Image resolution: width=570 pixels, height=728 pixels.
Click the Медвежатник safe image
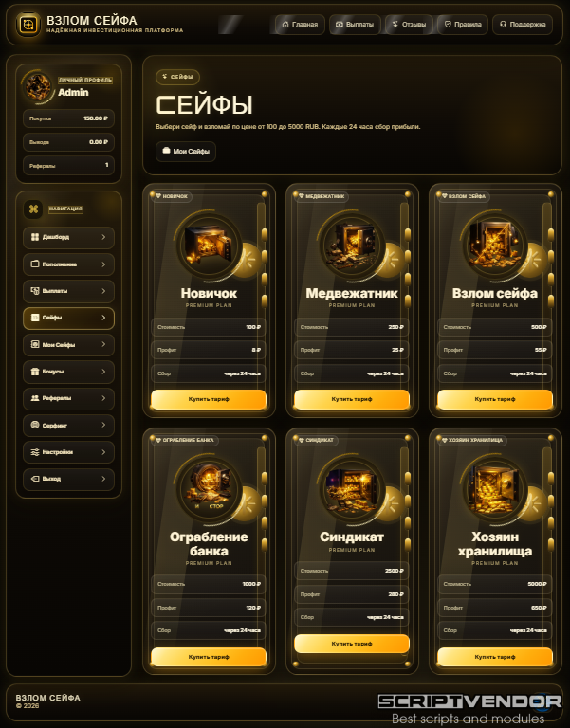click(x=352, y=246)
